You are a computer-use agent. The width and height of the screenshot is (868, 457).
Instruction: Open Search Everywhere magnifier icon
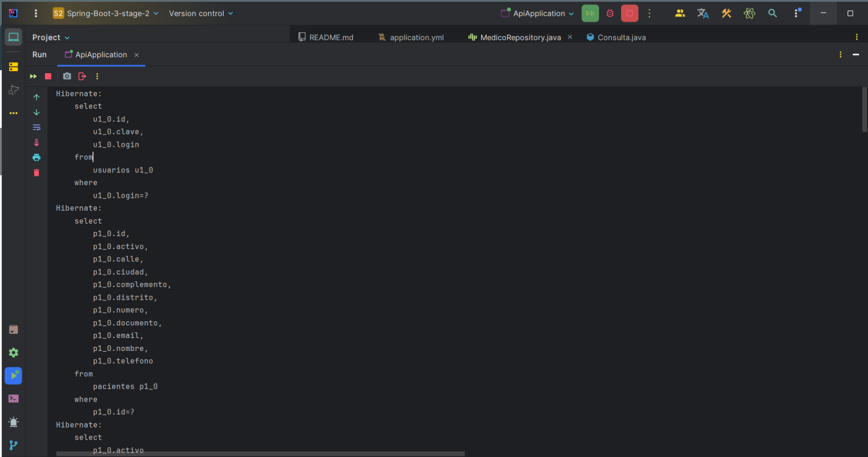(x=773, y=13)
